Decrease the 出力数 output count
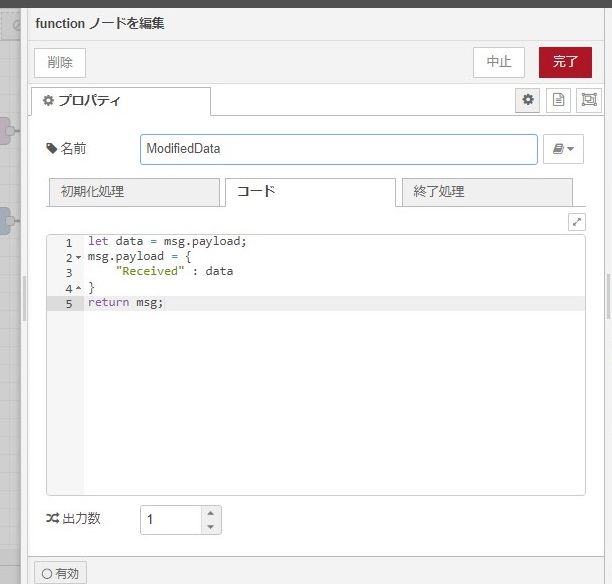 pyautogui.click(x=211, y=527)
